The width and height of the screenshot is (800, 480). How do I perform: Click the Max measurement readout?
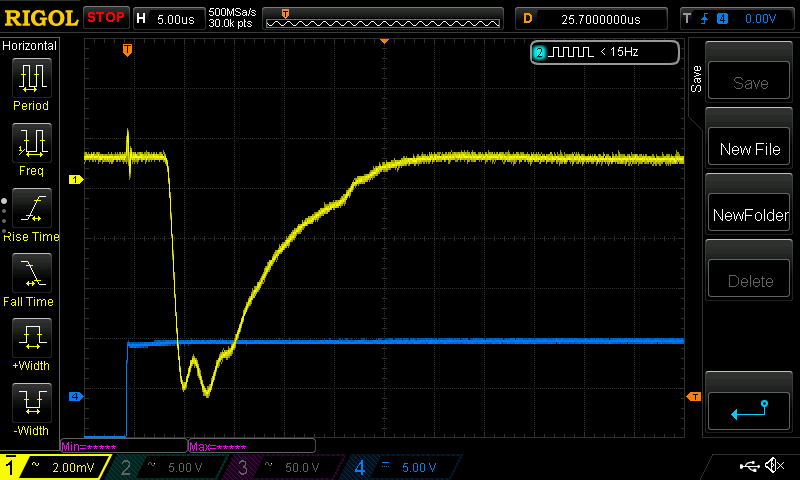[x=252, y=446]
